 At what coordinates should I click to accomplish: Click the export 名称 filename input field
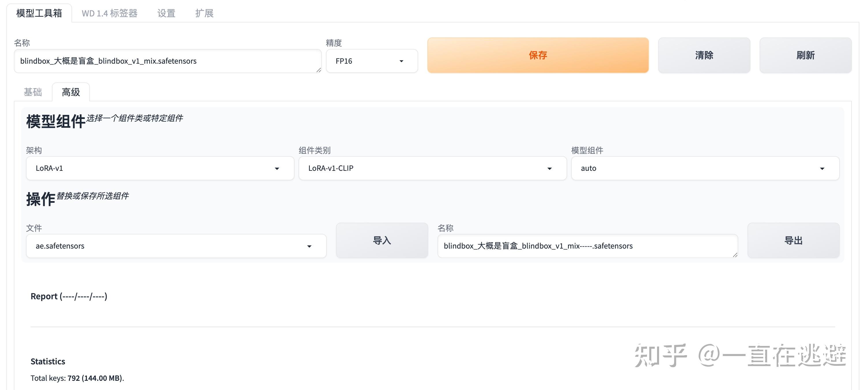pos(588,246)
